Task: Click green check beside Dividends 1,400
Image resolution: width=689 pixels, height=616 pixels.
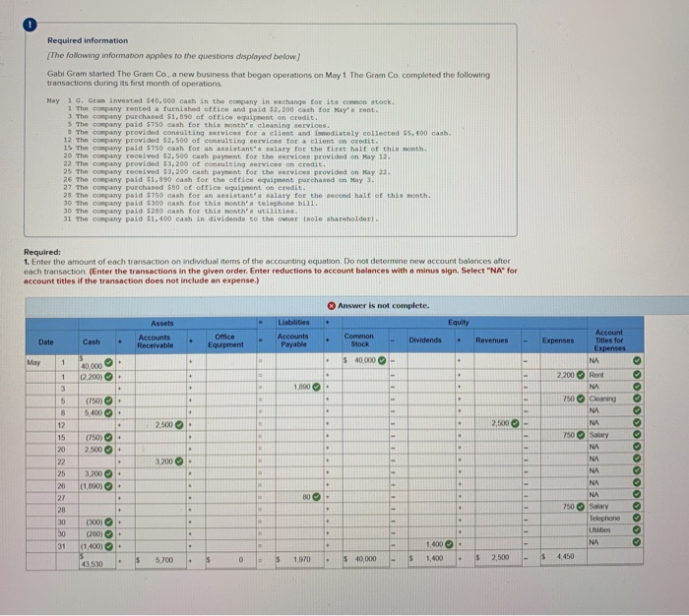Action: [x=449, y=544]
